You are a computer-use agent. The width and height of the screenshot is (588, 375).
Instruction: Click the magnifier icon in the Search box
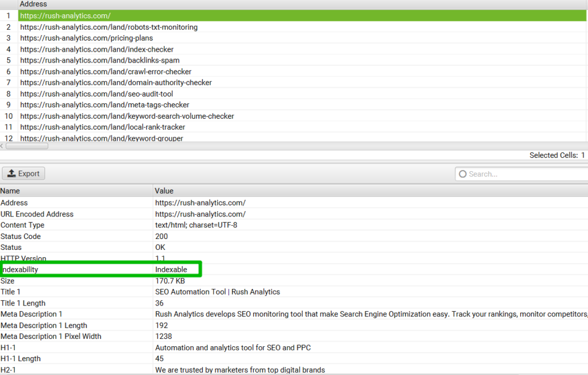(463, 173)
